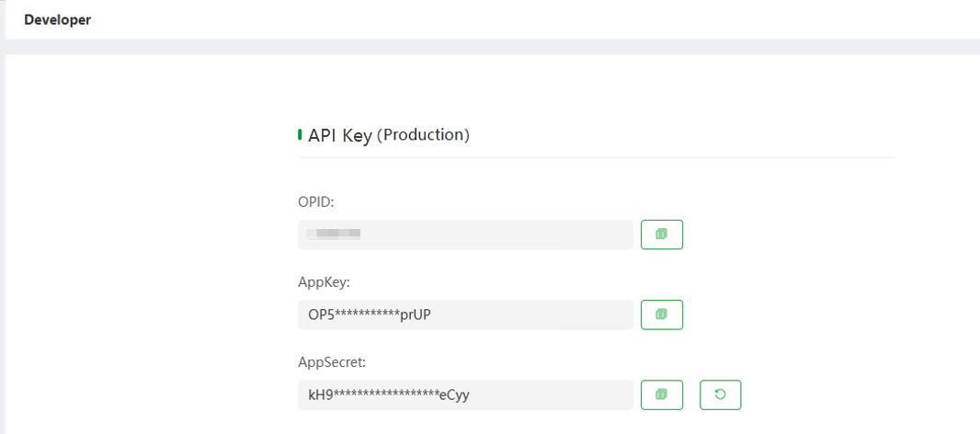Focus the AppSecret input field
980x434 pixels.
(x=552, y=394)
